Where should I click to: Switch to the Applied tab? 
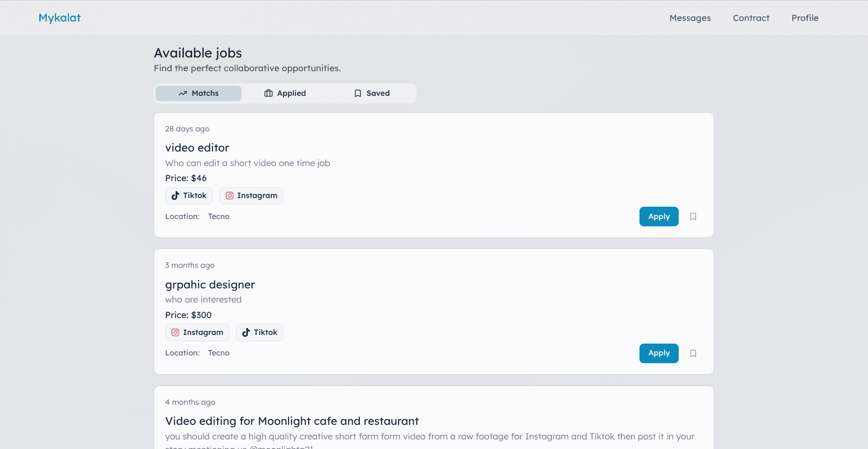pos(285,94)
